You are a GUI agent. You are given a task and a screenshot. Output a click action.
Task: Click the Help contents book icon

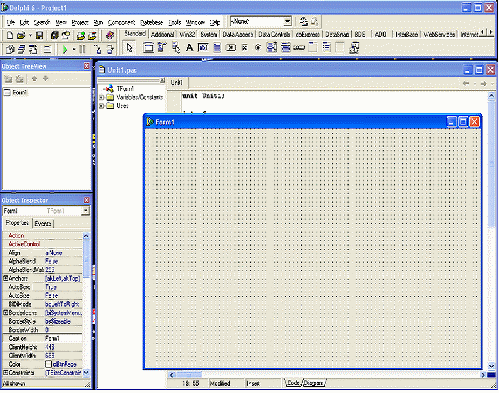pos(110,35)
